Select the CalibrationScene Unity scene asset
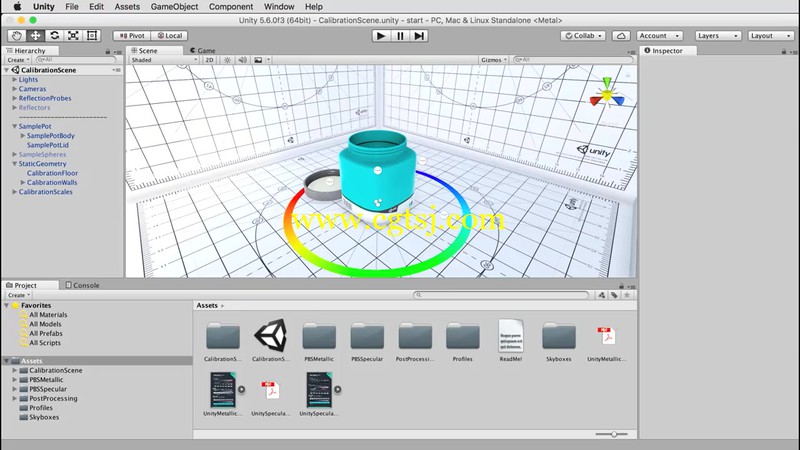800x450 pixels. (270, 340)
